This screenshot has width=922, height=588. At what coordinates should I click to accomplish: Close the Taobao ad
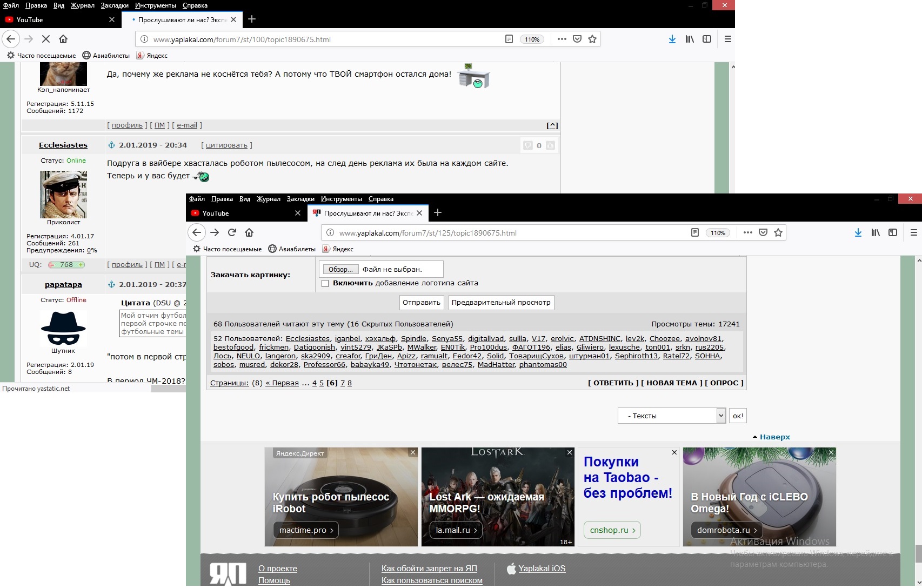click(674, 452)
